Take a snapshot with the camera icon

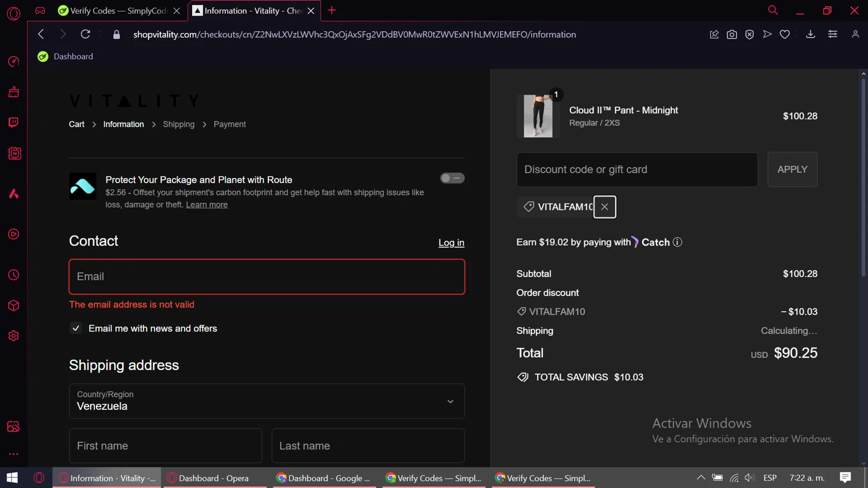[x=732, y=35]
